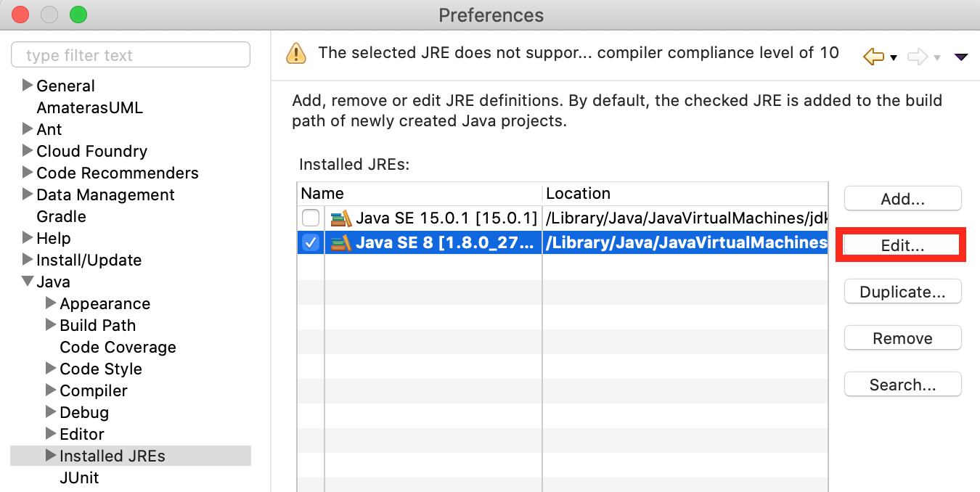Image resolution: width=980 pixels, height=492 pixels.
Task: Expand the General tree node
Action: point(28,85)
